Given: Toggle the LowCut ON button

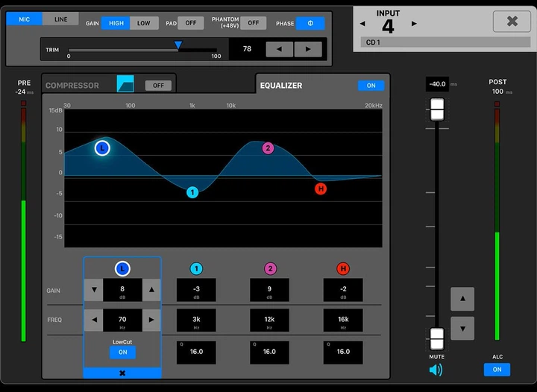Looking at the screenshot, I should (122, 353).
